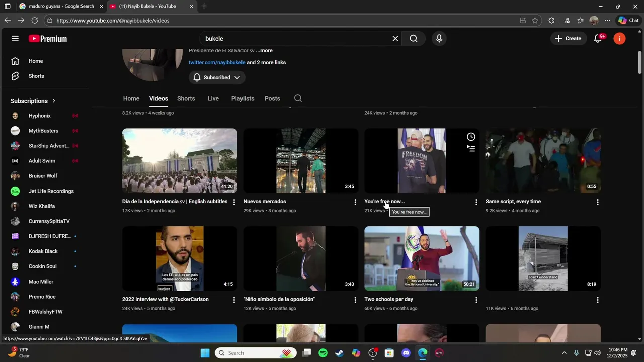Viewport: 644px width, 362px height.
Task: Open options for Same script, every time video
Action: [x=597, y=202]
